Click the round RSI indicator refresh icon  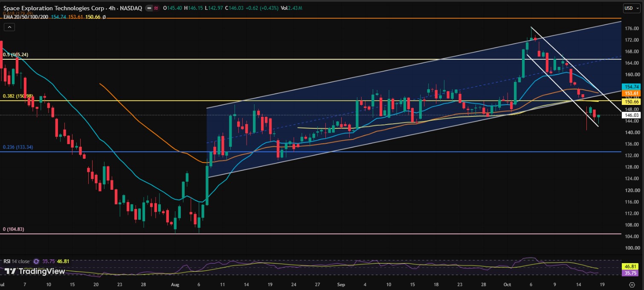click(x=36, y=261)
